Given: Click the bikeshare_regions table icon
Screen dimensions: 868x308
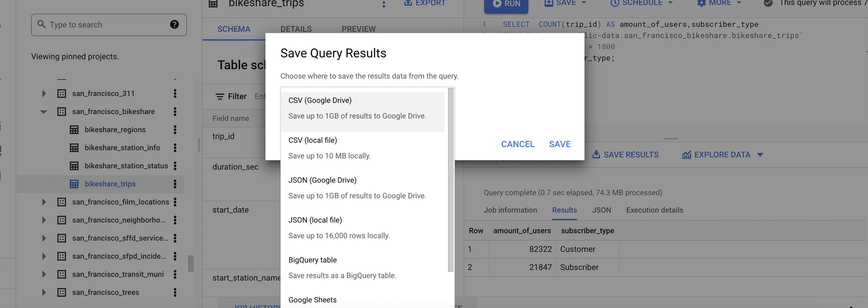Looking at the screenshot, I should click(74, 130).
